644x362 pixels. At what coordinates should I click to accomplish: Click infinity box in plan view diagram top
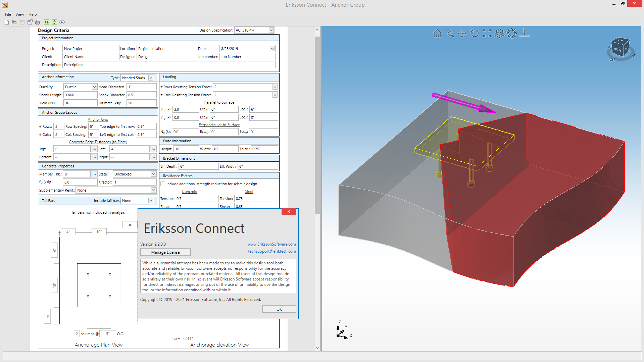pyautogui.click(x=130, y=225)
